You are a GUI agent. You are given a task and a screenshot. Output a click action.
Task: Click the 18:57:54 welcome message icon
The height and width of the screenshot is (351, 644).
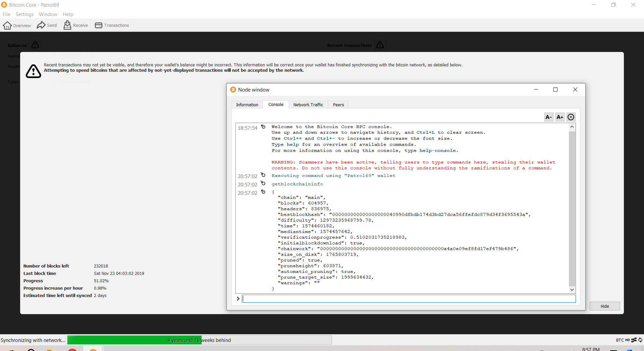263,127
